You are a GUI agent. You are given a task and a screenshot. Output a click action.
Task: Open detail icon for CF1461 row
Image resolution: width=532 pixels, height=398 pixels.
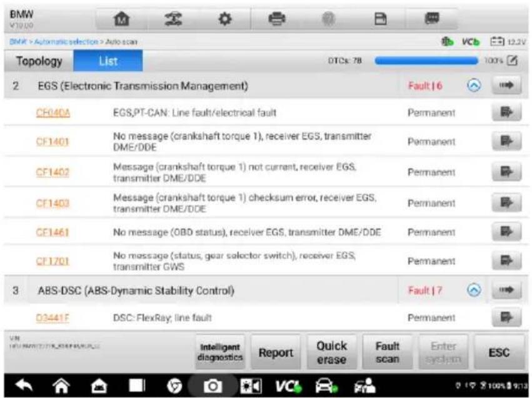tap(506, 232)
